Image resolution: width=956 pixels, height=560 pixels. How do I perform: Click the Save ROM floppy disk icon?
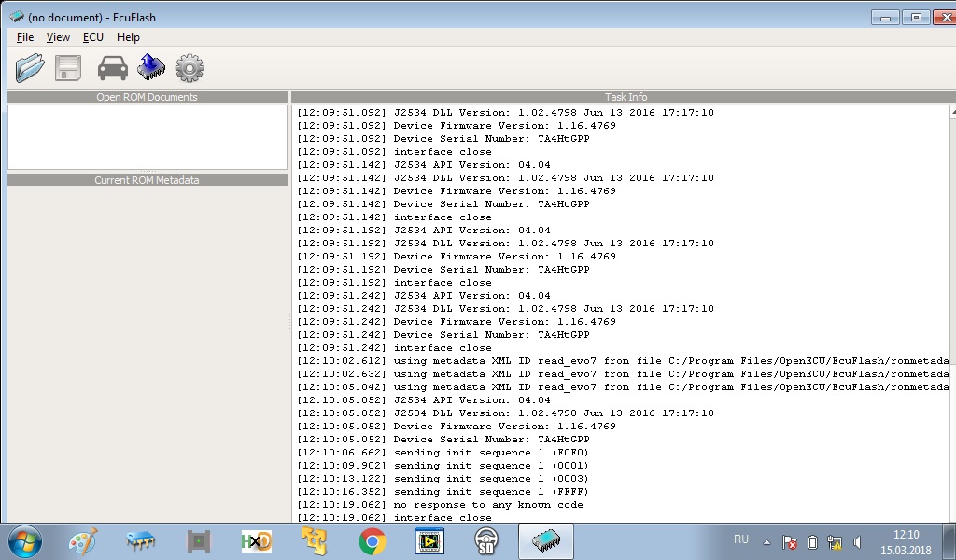point(67,67)
